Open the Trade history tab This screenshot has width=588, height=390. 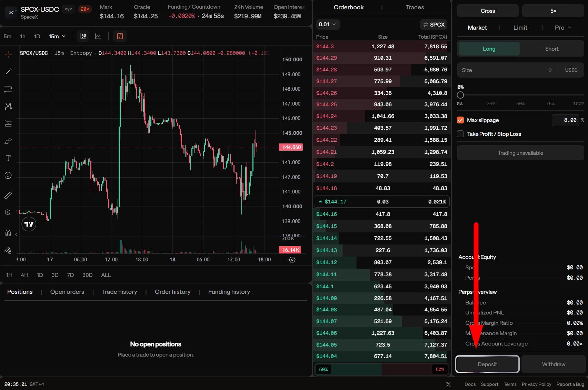coord(119,292)
